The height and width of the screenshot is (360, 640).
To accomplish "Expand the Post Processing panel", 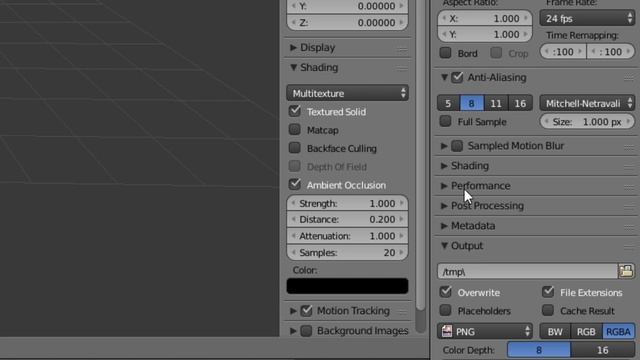I will (444, 206).
